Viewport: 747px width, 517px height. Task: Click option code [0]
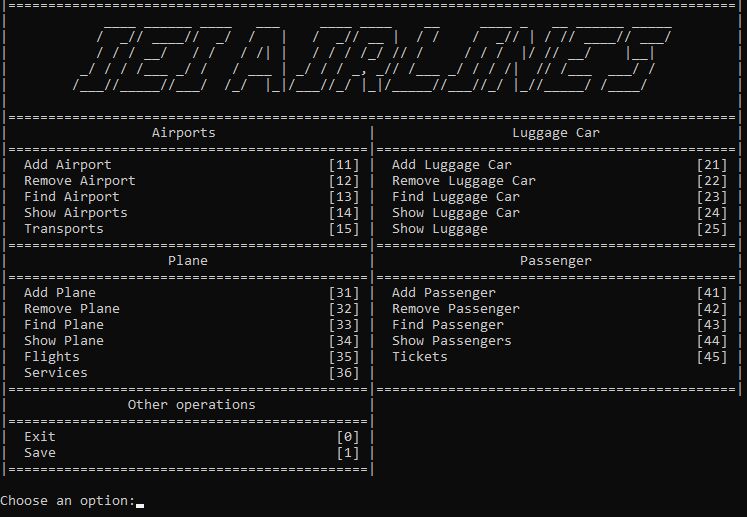348,436
